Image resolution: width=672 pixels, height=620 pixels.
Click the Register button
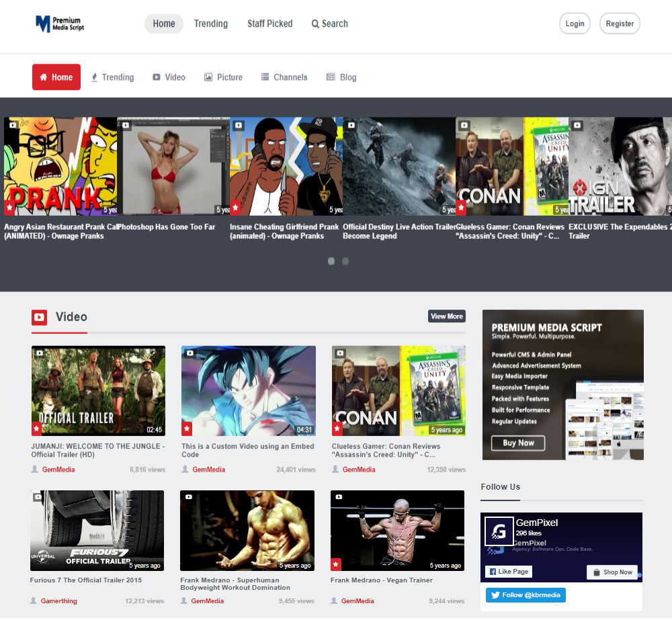pos(620,24)
